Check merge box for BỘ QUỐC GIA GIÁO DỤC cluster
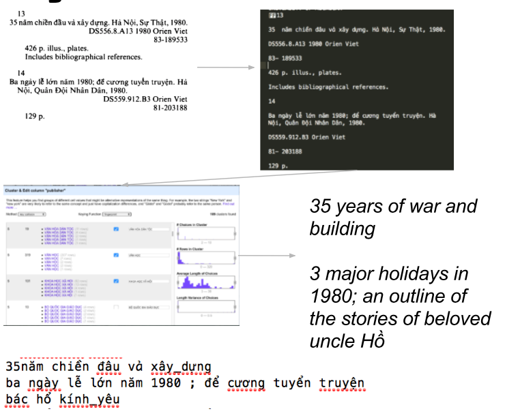 (117, 307)
